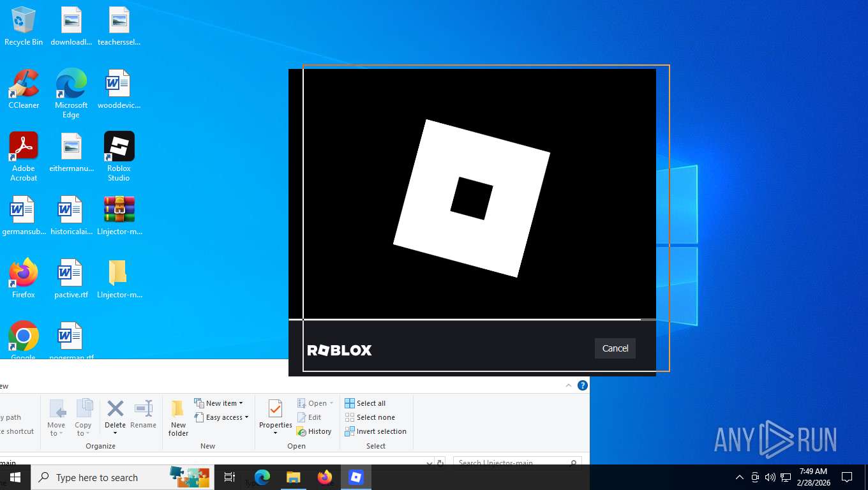
Task: Select the Google Chrome desktop shortcut
Action: 24,339
